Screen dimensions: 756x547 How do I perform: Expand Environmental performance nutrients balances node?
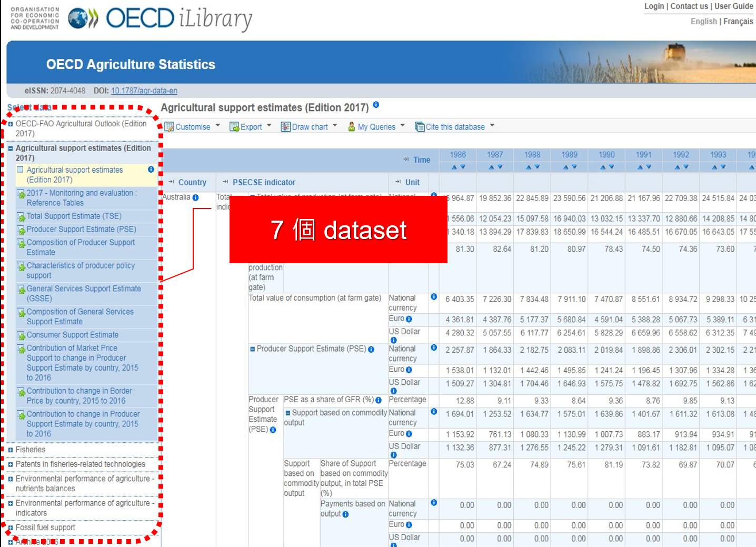11,480
